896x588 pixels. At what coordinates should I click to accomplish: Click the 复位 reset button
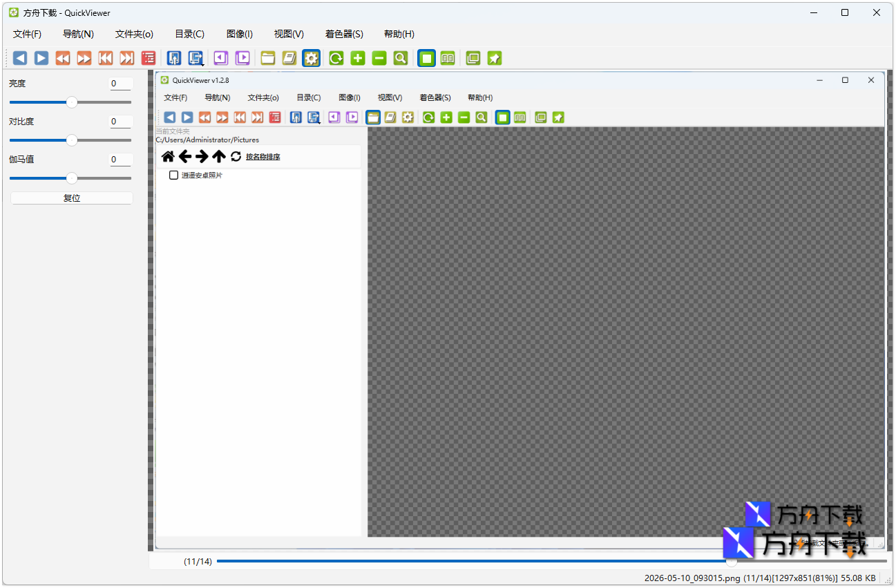(x=72, y=198)
